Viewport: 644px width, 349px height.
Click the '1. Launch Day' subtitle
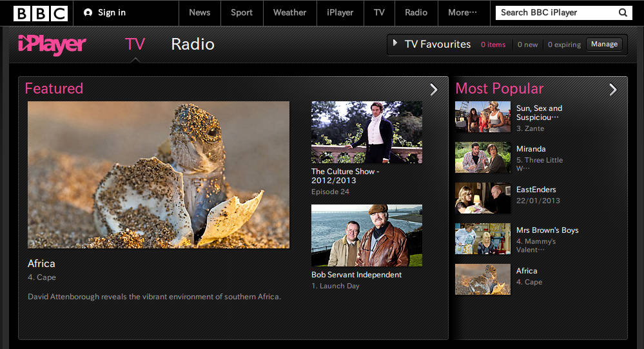click(335, 286)
